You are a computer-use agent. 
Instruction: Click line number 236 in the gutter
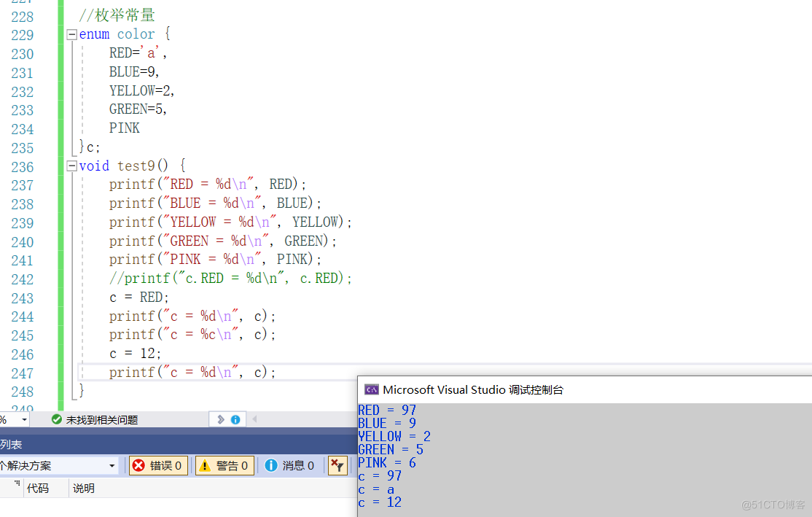(x=23, y=167)
